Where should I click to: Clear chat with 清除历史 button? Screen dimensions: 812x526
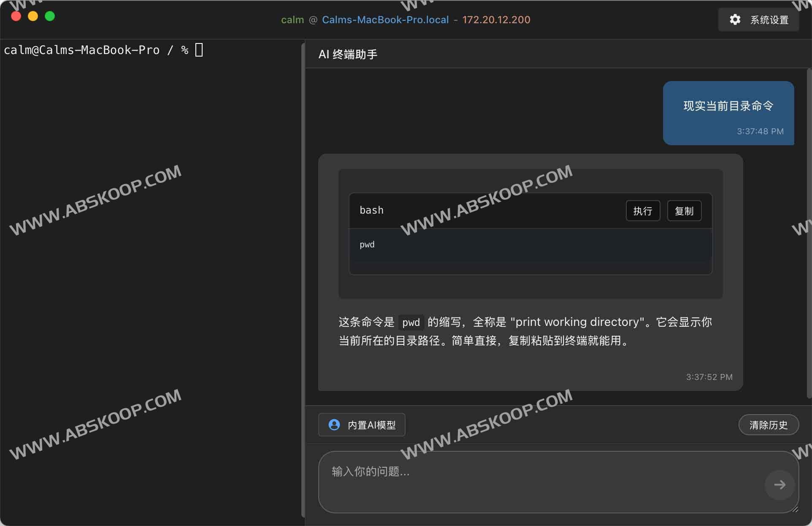pyautogui.click(x=768, y=425)
